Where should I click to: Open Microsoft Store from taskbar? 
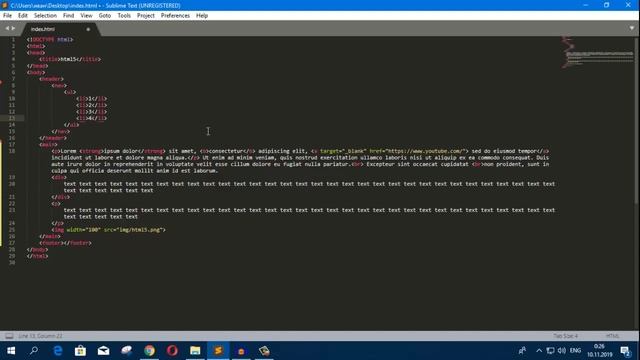tap(80, 351)
